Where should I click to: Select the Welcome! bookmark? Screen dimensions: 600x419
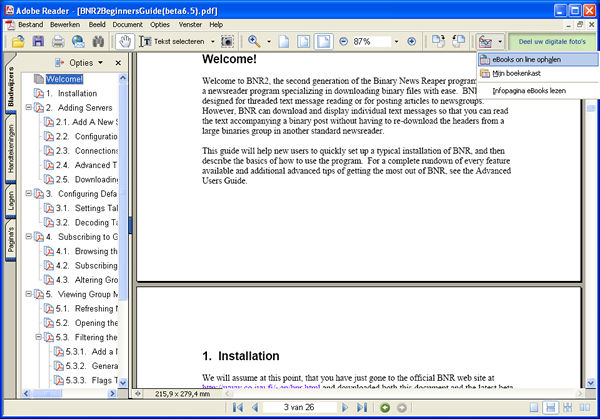click(x=64, y=79)
